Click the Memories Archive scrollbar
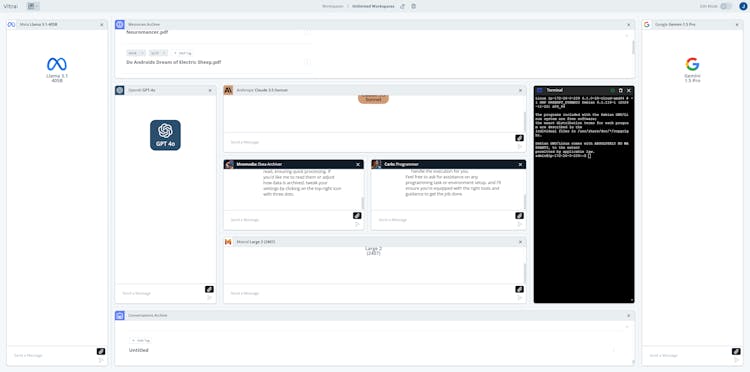 pyautogui.click(x=633, y=47)
